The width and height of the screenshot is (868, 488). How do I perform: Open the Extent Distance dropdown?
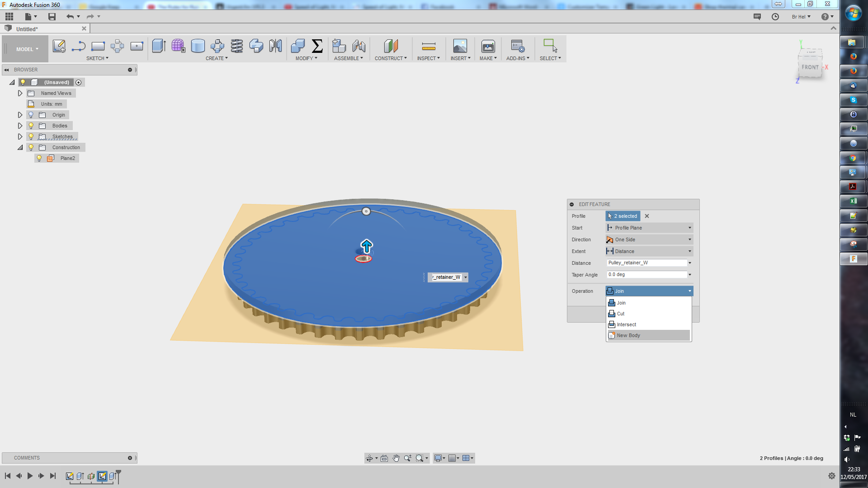(649, 251)
